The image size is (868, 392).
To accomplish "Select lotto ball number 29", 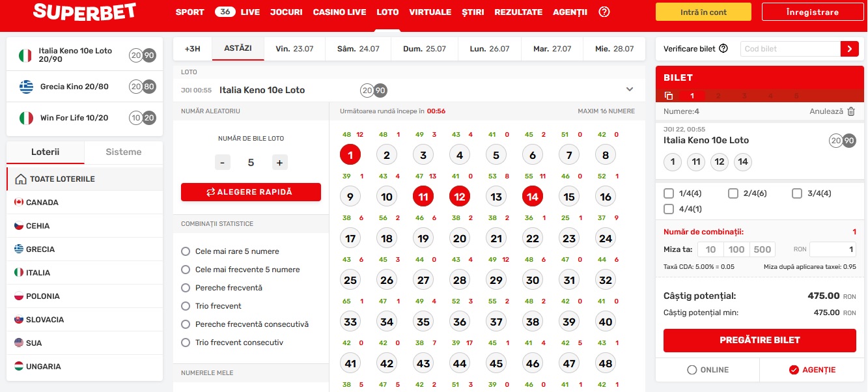I will coord(496,280).
